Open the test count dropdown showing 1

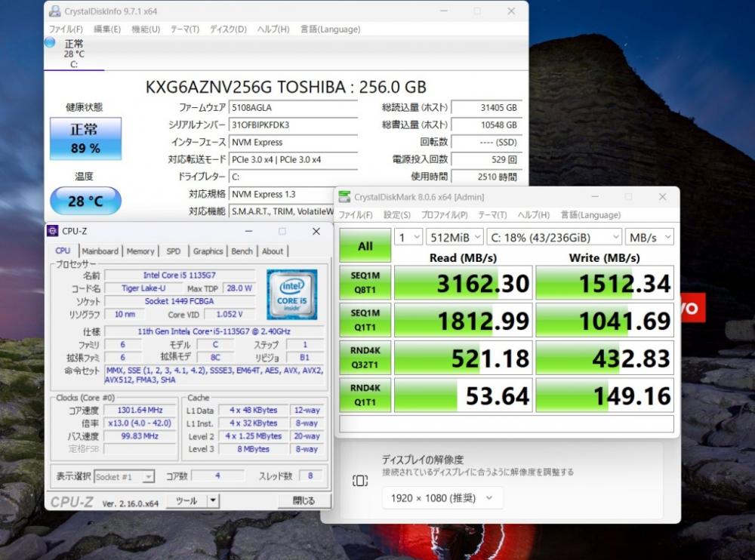[x=408, y=238]
